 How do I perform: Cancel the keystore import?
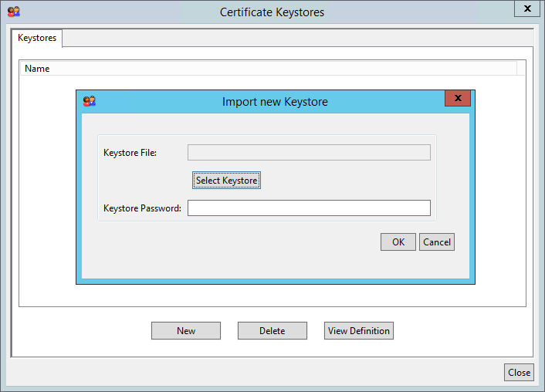[436, 242]
